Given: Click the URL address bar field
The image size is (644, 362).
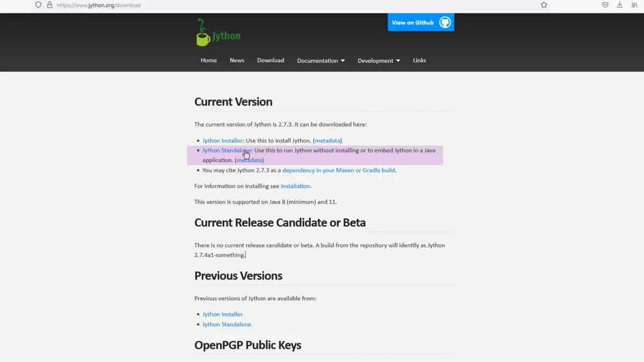Looking at the screenshot, I should click(x=268, y=5).
